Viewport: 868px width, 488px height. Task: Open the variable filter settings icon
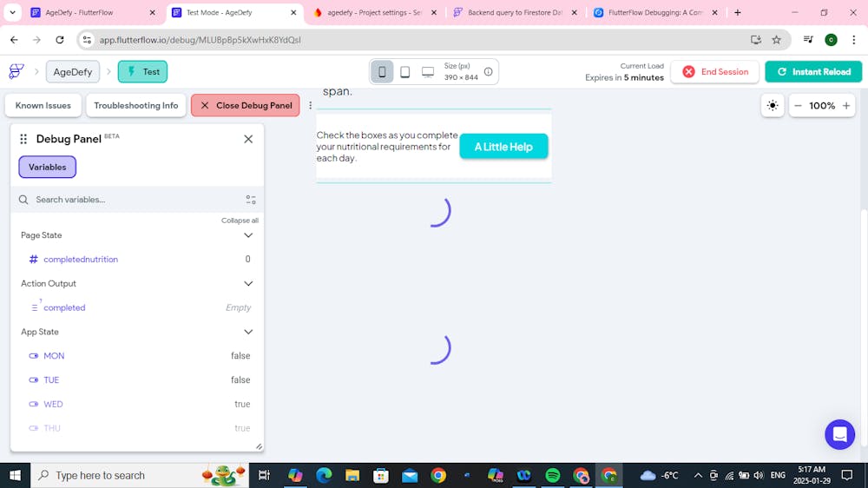point(251,200)
